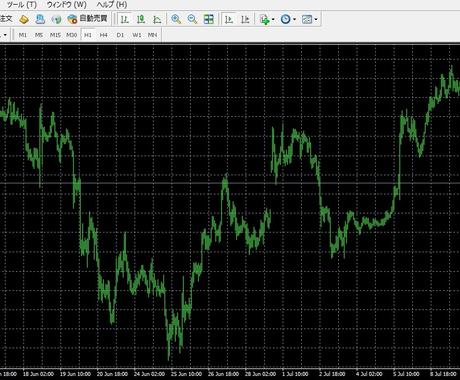Screen dimensions: 460x380
Task: Open the ウィンドウ (W) menu
Action: pos(67,5)
